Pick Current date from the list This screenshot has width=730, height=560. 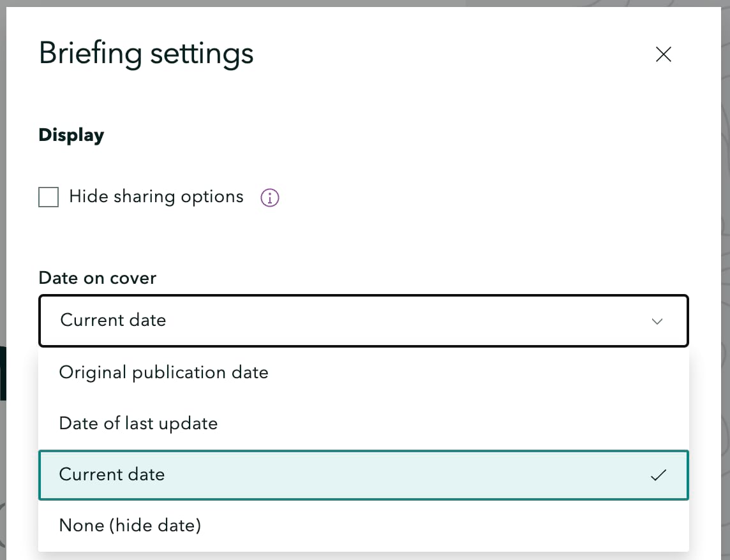click(112, 475)
